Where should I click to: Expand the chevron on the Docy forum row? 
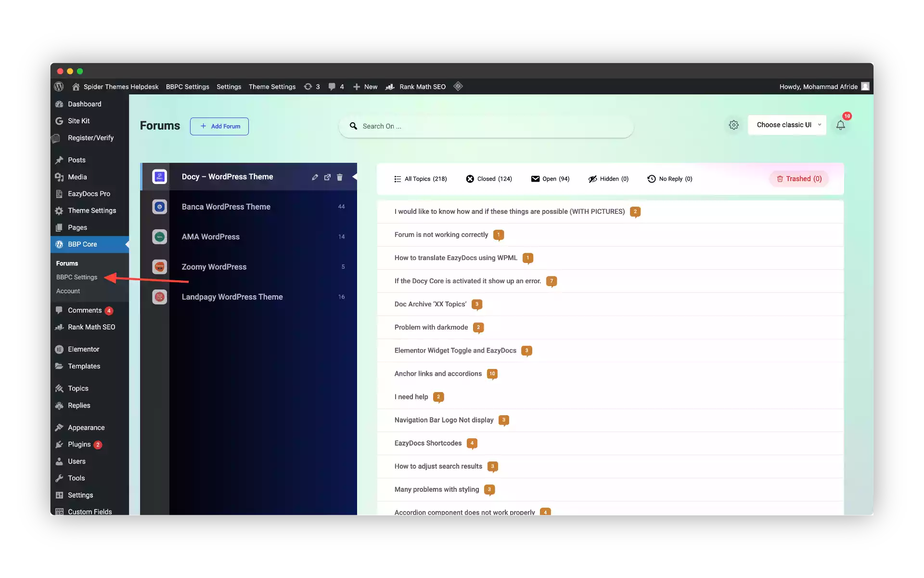point(355,177)
